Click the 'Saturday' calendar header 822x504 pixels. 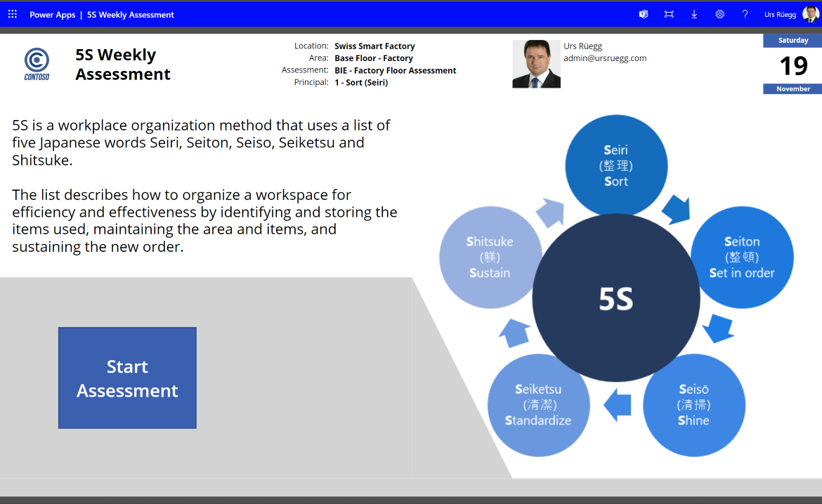(x=792, y=40)
